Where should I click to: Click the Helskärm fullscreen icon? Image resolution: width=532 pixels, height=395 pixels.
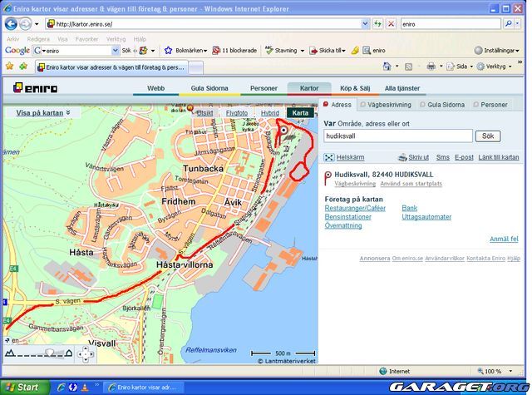coord(328,156)
